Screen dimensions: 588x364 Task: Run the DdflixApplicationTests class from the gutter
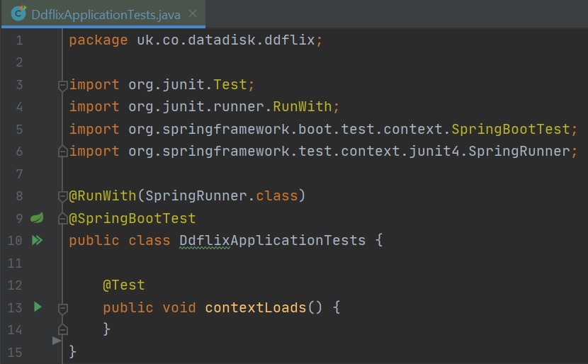coord(37,241)
